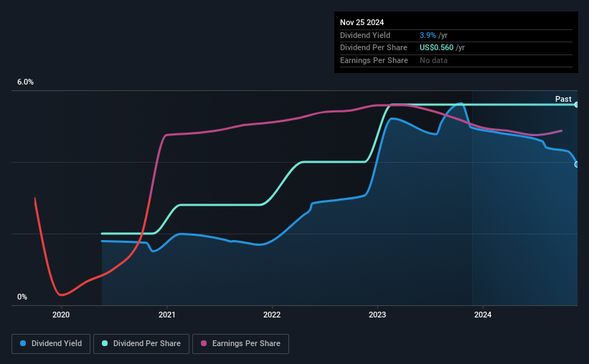Click the No data earnings value
589x364 pixels.
433,60
